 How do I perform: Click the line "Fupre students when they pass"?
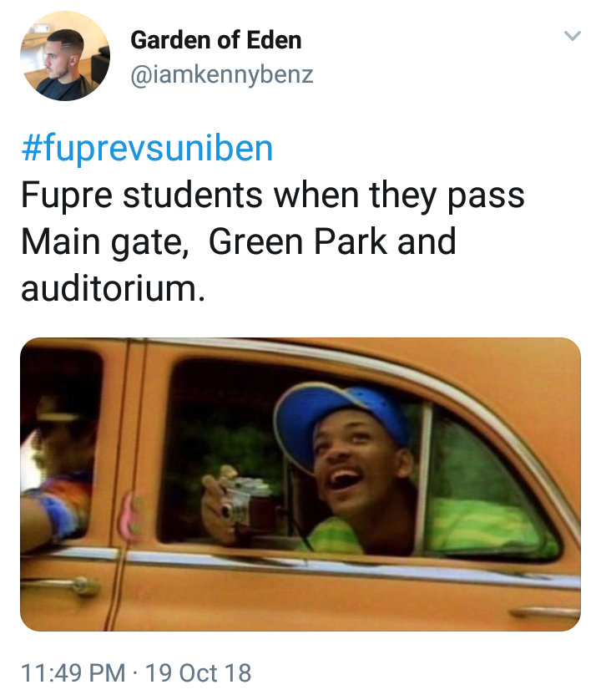coord(273,195)
